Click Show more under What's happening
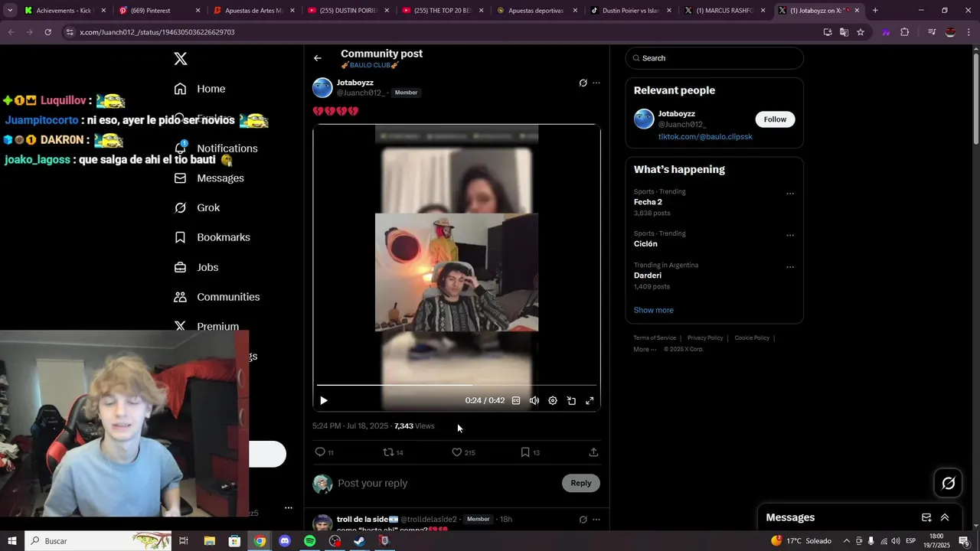 [x=653, y=310]
